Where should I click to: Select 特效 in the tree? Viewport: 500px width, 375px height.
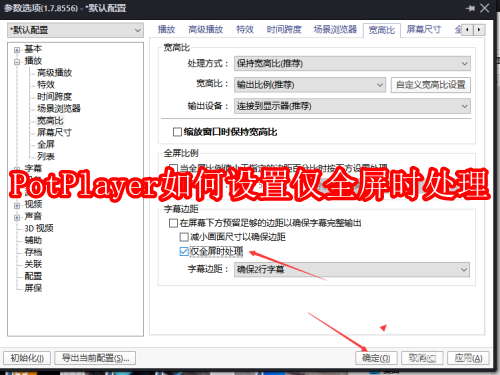(x=46, y=85)
